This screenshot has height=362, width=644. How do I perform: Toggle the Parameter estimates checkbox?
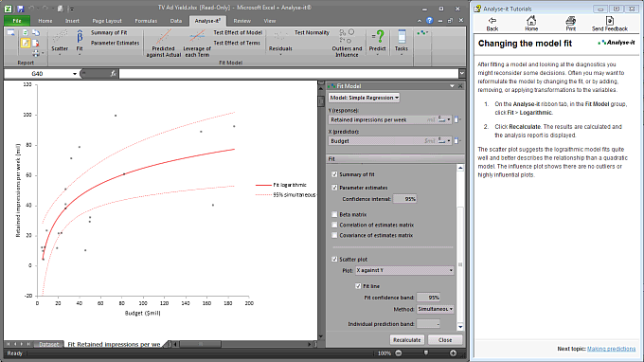pos(334,188)
